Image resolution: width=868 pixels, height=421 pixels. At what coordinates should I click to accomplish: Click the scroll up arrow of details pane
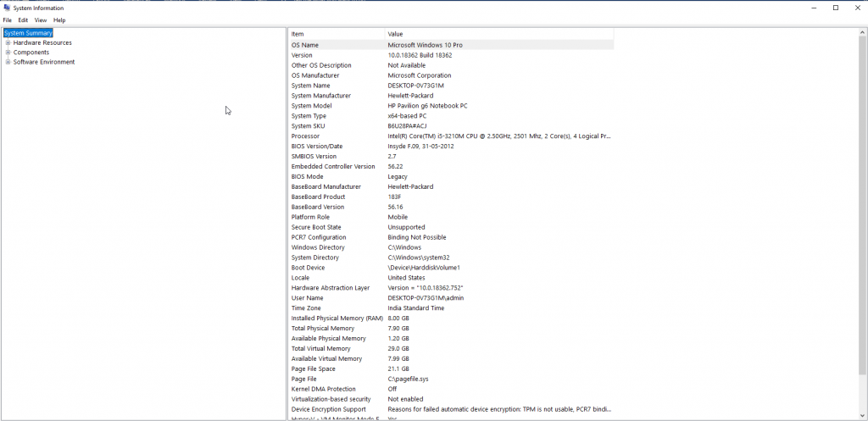click(863, 32)
